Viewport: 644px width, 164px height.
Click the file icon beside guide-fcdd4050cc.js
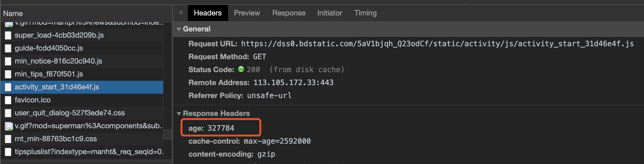coord(8,48)
